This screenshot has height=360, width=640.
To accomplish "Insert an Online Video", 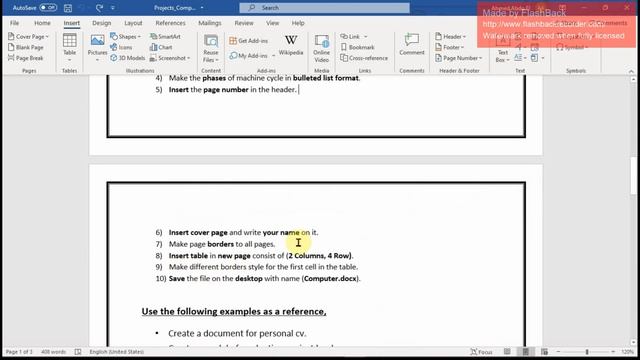I will tap(322, 48).
